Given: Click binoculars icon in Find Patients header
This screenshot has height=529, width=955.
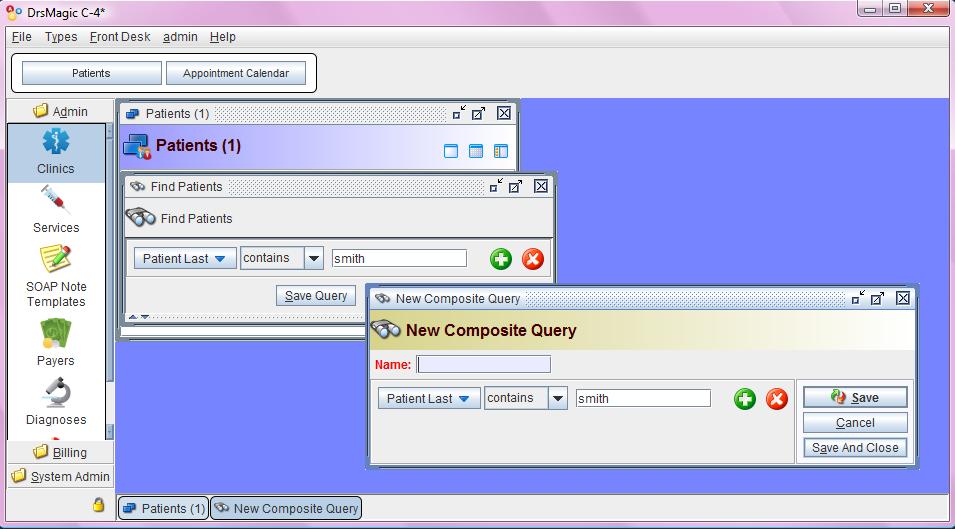Looking at the screenshot, I should (x=140, y=217).
